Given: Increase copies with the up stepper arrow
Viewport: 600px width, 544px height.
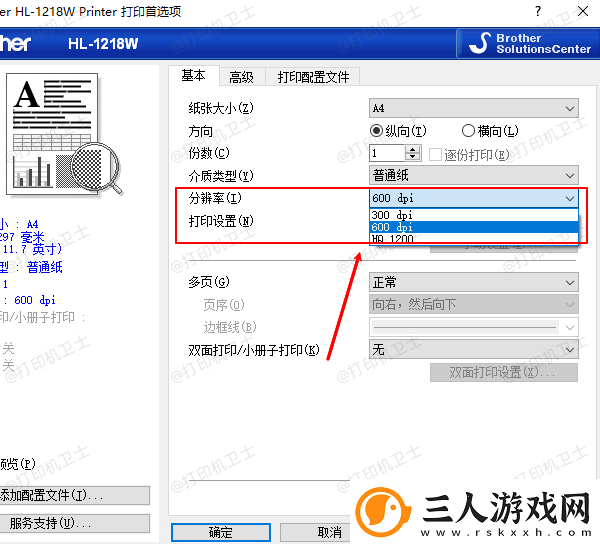Looking at the screenshot, I should pos(412,150).
